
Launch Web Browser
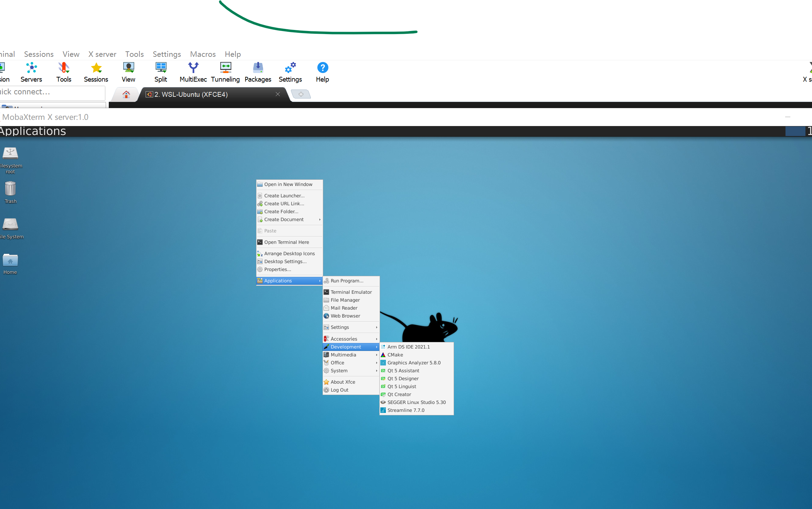(351, 316)
